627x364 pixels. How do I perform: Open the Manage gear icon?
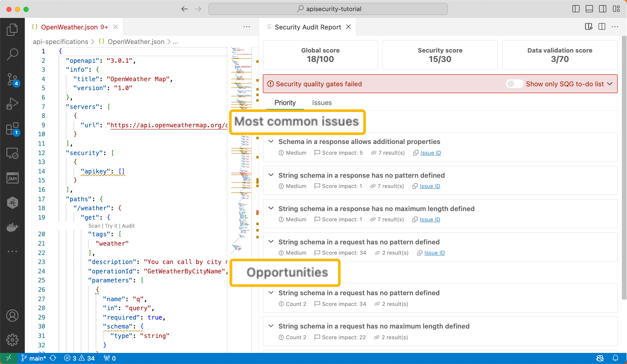click(x=12, y=340)
